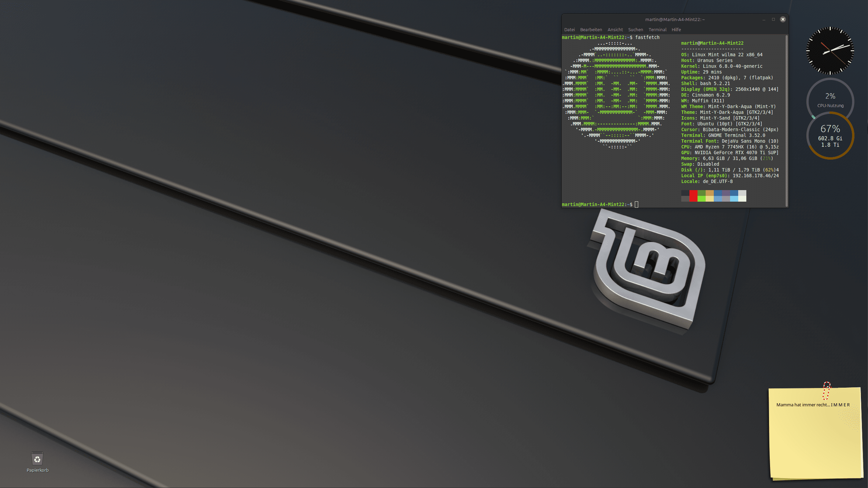Maximize the terminal window
This screenshot has height=488, width=868.
(x=773, y=19)
